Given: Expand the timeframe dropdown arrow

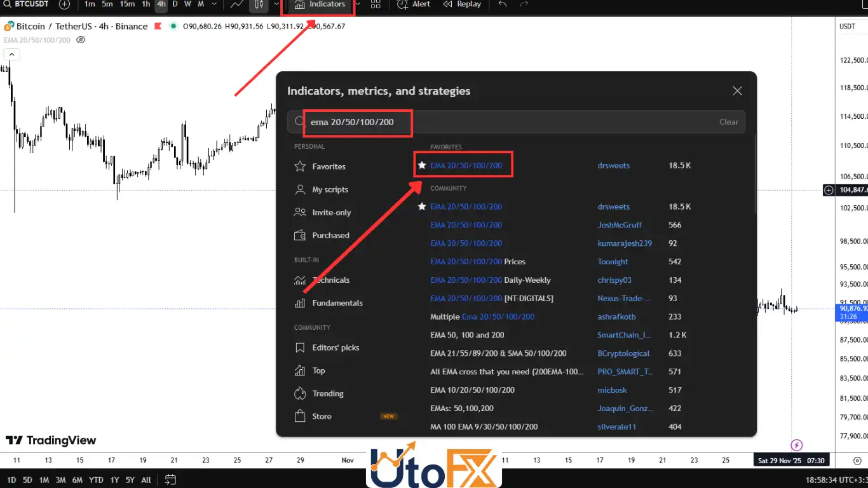Looking at the screenshot, I should tap(215, 4).
